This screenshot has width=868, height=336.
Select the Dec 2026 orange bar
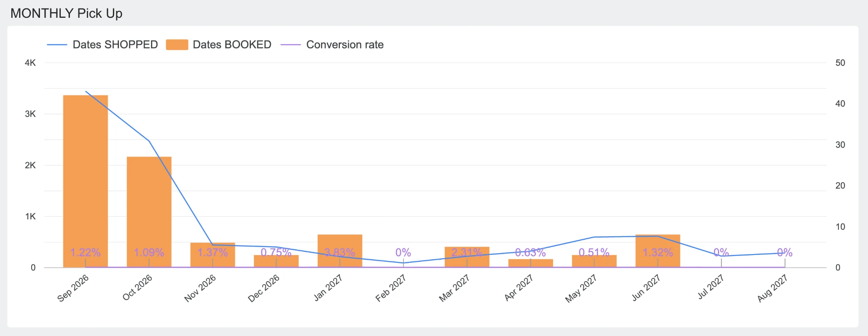pos(276,261)
